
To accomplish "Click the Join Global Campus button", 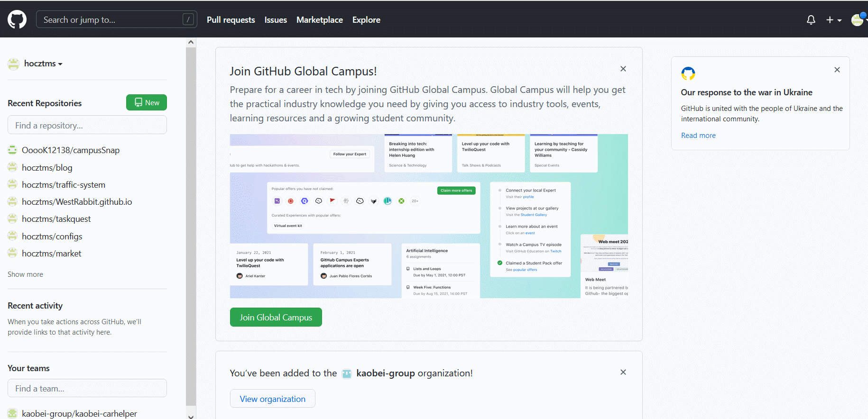I will click(276, 317).
